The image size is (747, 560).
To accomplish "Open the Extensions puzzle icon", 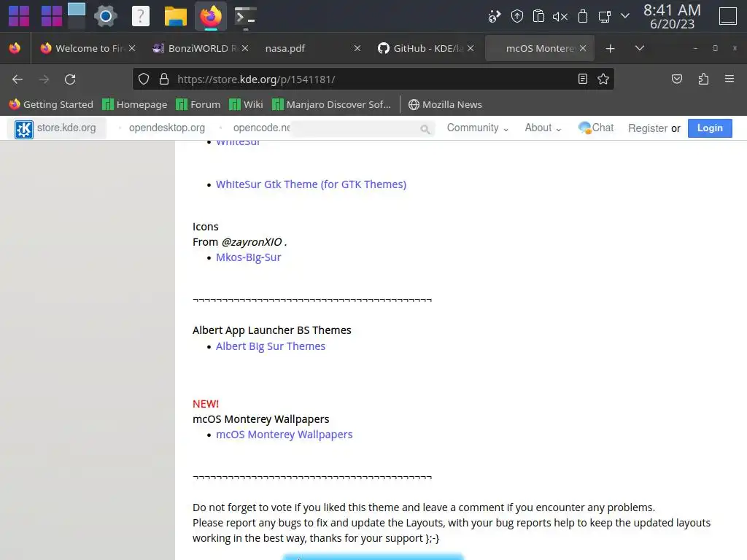I will coord(703,79).
